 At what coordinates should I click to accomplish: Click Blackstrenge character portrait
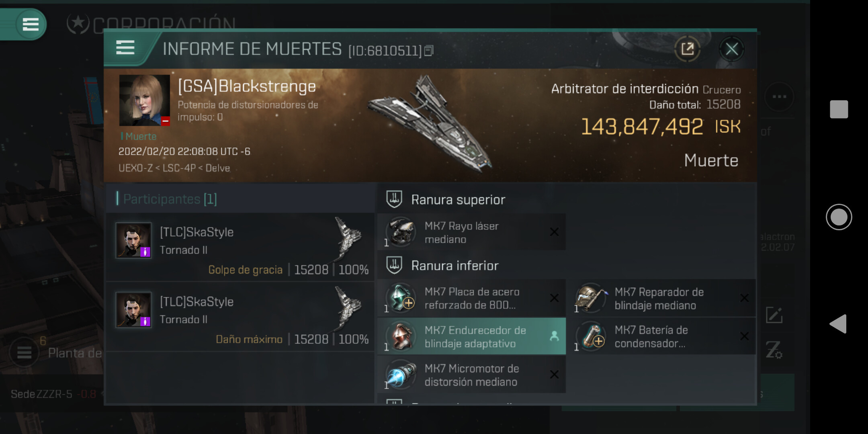[145, 100]
